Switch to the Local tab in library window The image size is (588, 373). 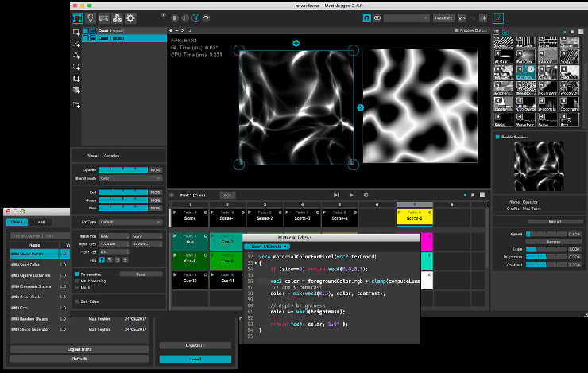(x=41, y=222)
